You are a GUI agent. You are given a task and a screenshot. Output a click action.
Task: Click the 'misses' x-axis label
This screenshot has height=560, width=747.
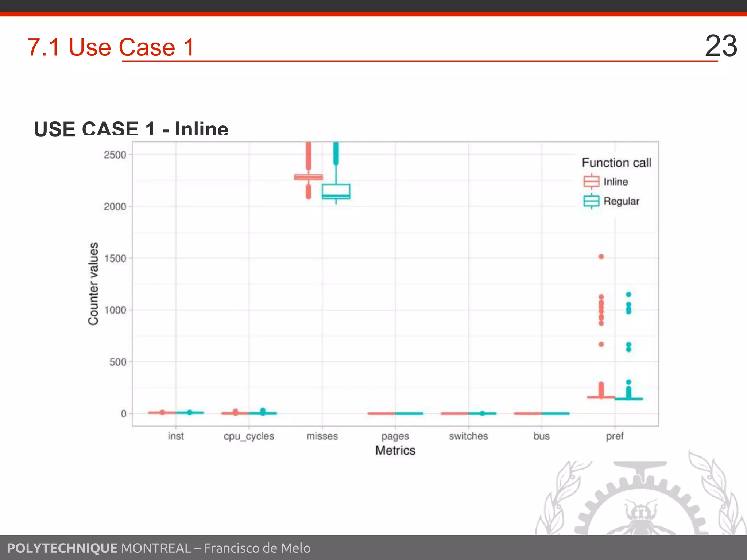[x=322, y=436]
